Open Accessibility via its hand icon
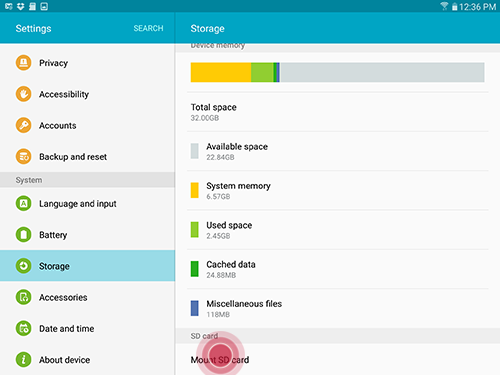The height and width of the screenshot is (375, 500). pos(23,94)
